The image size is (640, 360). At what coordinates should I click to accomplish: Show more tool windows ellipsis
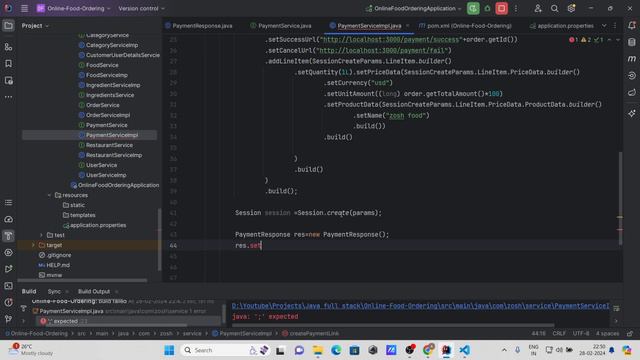point(8,97)
